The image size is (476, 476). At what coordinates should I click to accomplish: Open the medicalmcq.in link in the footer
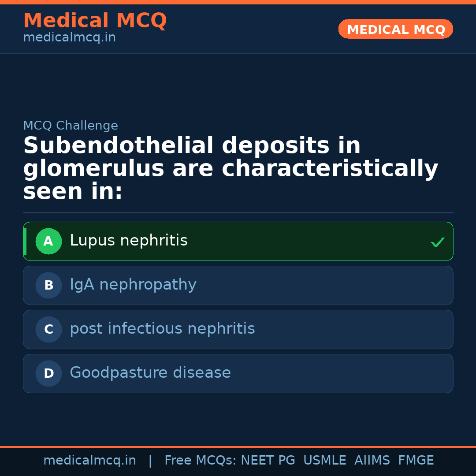pyautogui.click(x=89, y=461)
